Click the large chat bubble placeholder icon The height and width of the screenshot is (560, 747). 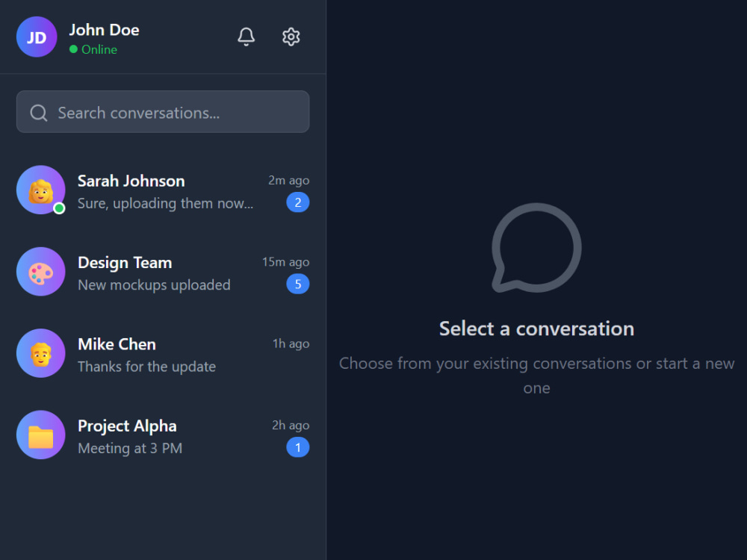[x=536, y=248]
